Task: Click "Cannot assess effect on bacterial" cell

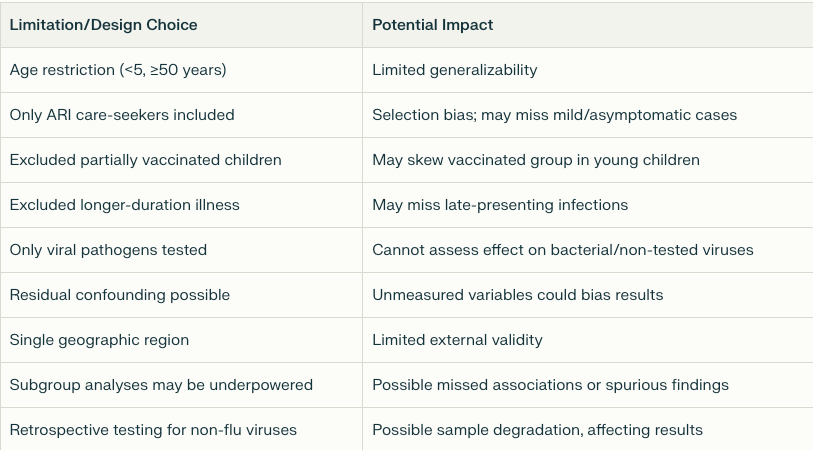Action: (562, 250)
